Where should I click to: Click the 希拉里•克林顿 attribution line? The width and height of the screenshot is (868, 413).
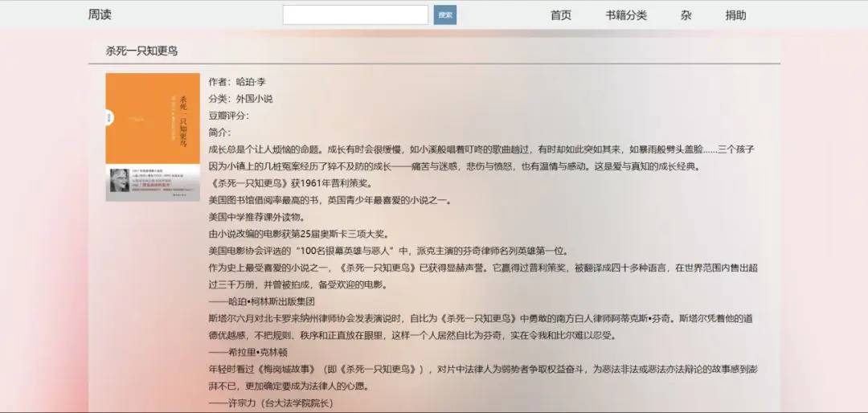pos(248,352)
